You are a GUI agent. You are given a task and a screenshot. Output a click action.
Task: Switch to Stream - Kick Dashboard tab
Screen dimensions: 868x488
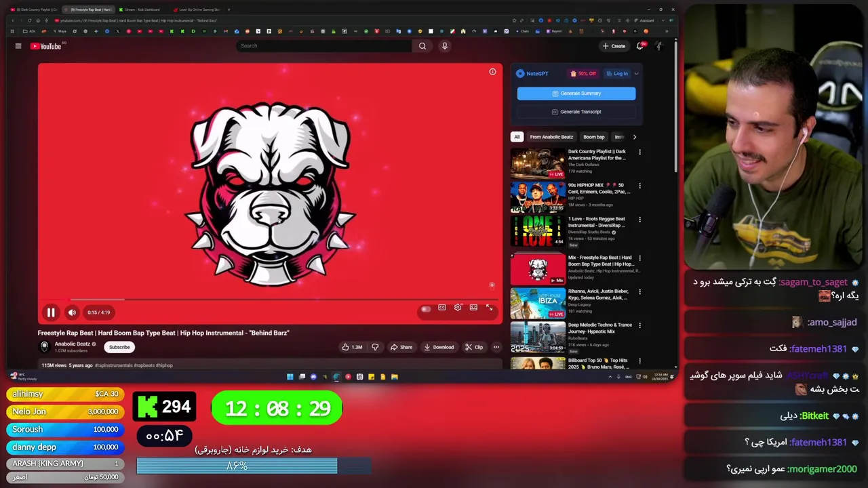tap(142, 9)
